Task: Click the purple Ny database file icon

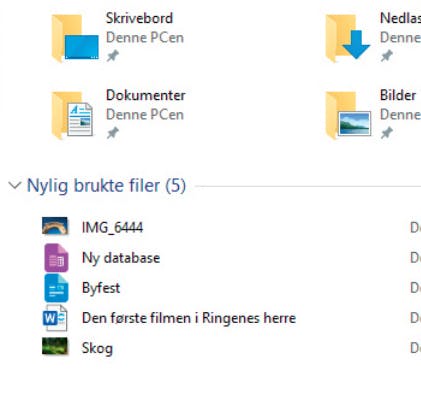Action: [x=56, y=258]
